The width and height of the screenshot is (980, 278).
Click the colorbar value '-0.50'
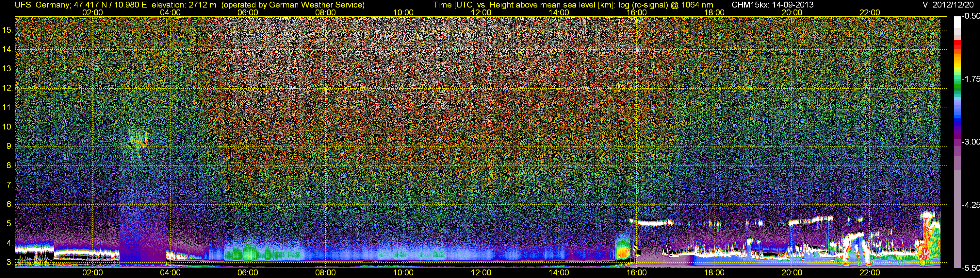tap(971, 16)
